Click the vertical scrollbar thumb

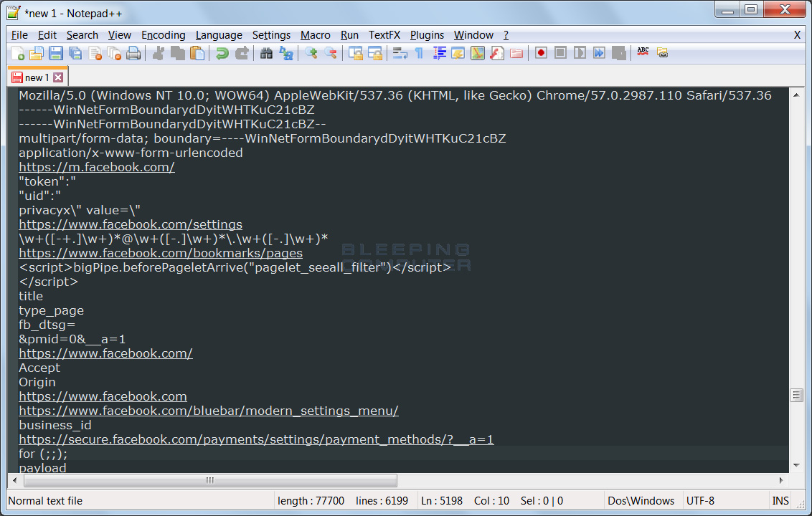click(796, 396)
